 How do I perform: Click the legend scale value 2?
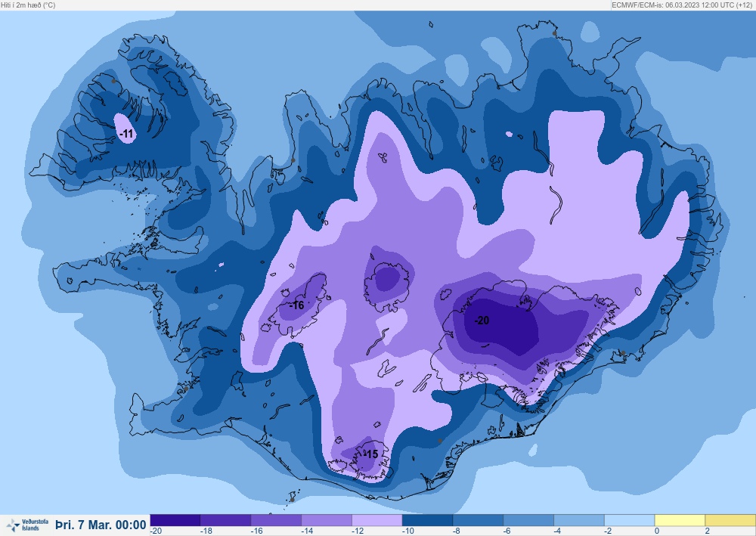(708, 531)
